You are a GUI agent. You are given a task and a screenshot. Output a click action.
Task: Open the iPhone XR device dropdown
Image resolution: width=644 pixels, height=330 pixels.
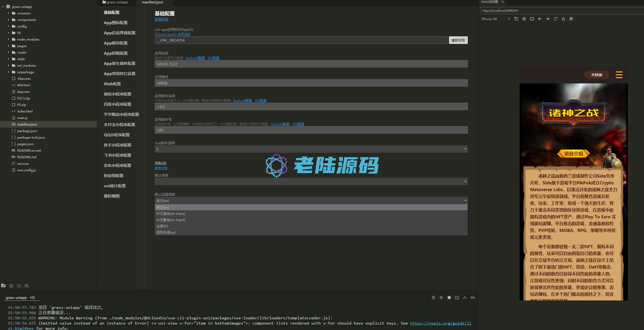point(495,19)
